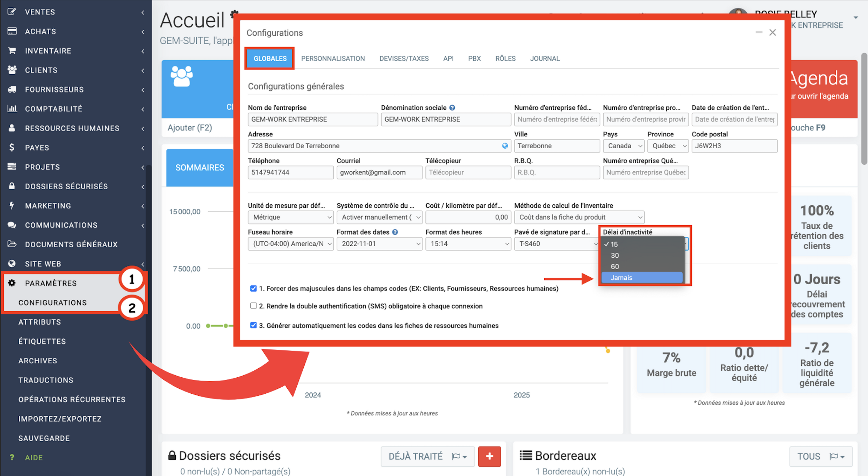
Task: Click the help icon beside Dénomination sociale
Action: click(452, 108)
